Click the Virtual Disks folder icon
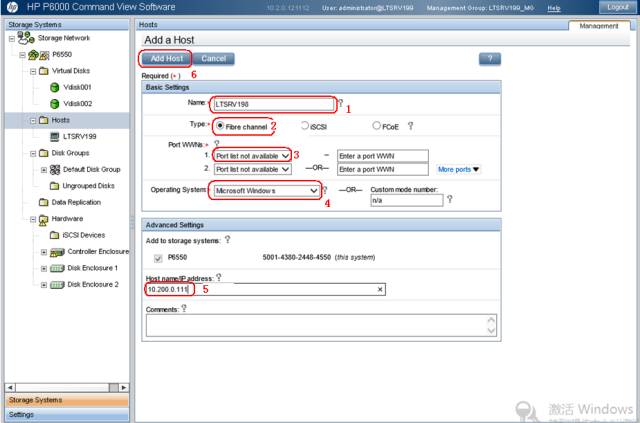 44,71
